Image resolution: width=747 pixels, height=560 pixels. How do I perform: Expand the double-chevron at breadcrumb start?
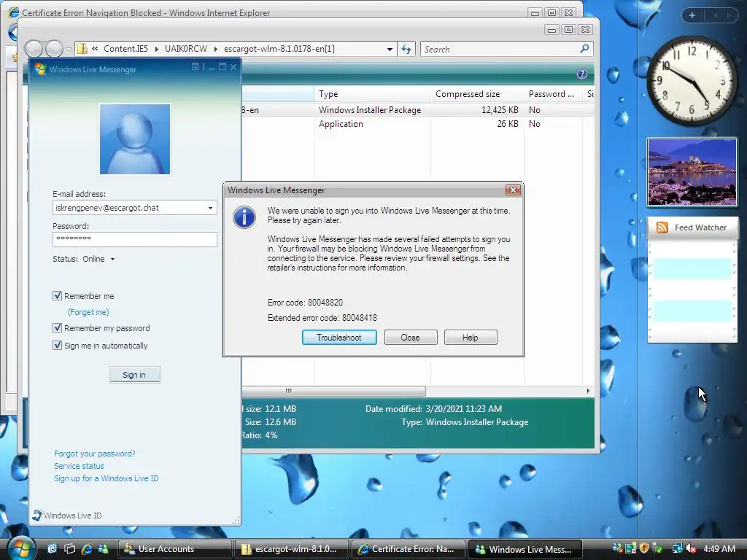(96, 49)
